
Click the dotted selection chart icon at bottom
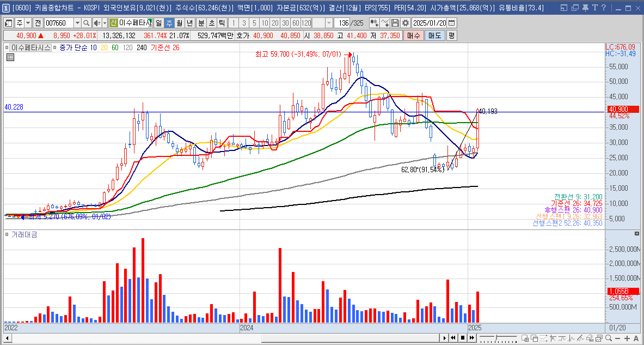click(x=543, y=338)
